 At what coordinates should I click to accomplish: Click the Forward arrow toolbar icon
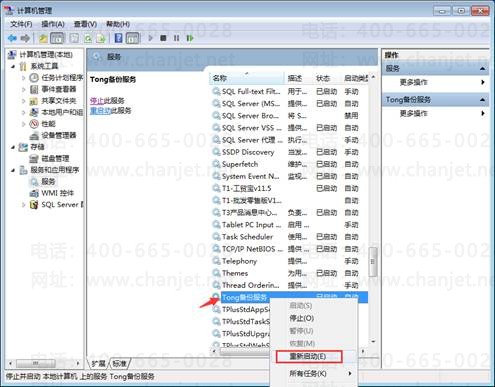tap(25, 38)
